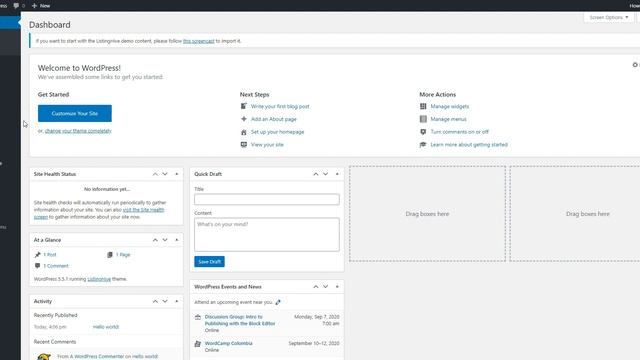Move Site Health Status box down

pyautogui.click(x=165, y=174)
